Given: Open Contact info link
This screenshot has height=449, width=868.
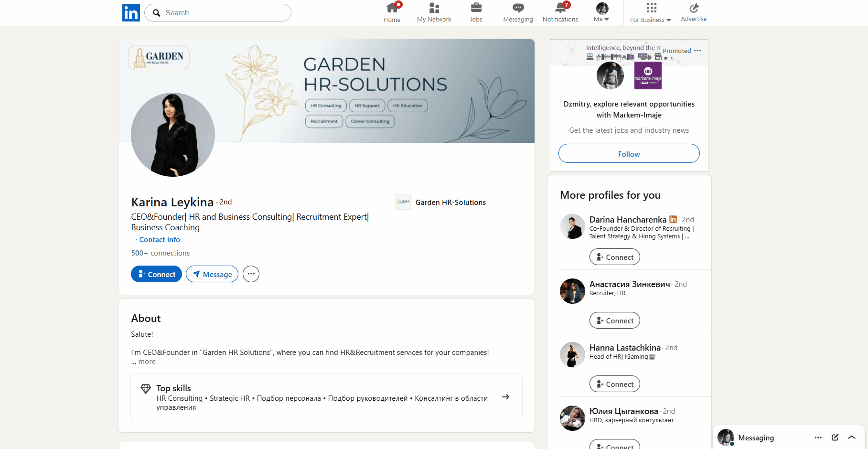Looking at the screenshot, I should point(160,240).
